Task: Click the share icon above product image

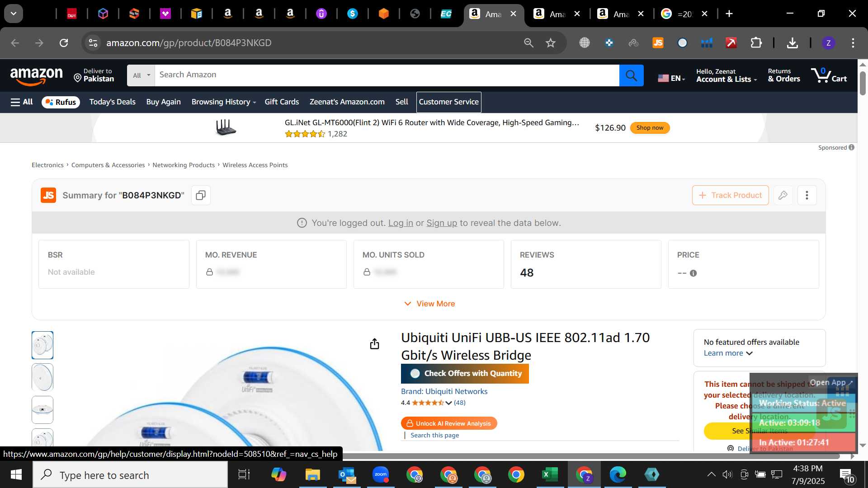Action: pos(374,344)
